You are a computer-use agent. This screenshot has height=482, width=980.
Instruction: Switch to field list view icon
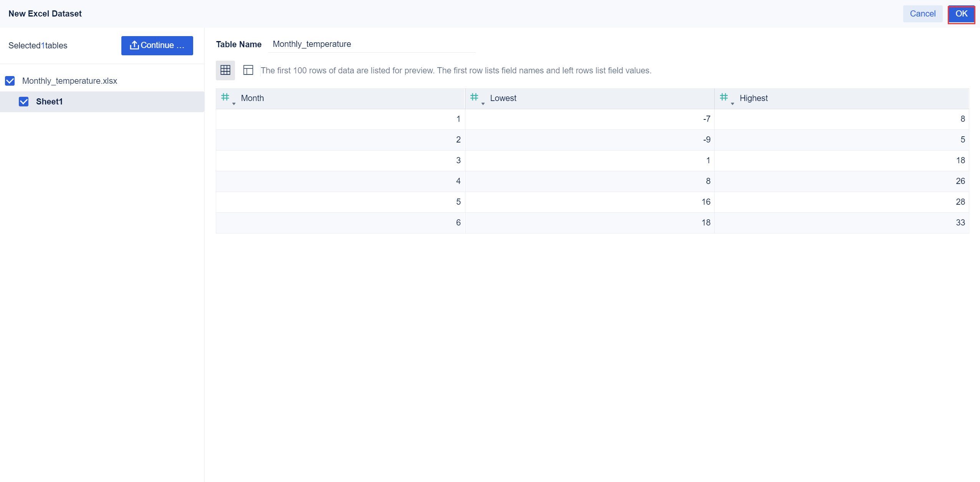pyautogui.click(x=248, y=70)
